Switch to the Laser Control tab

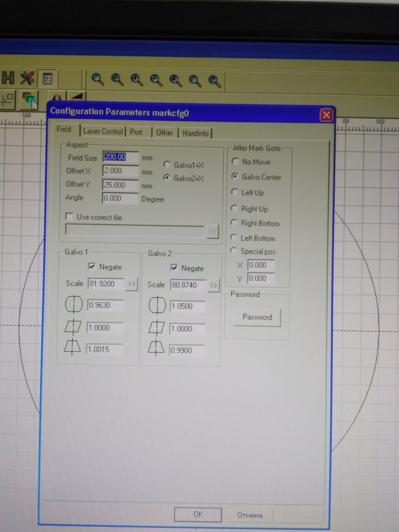(x=103, y=132)
